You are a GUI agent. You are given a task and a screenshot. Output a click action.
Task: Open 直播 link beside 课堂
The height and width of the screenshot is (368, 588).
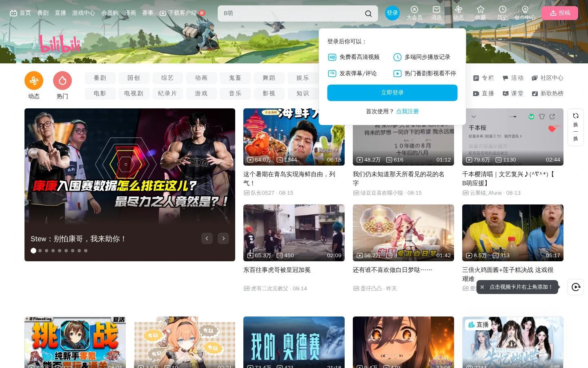click(x=483, y=93)
